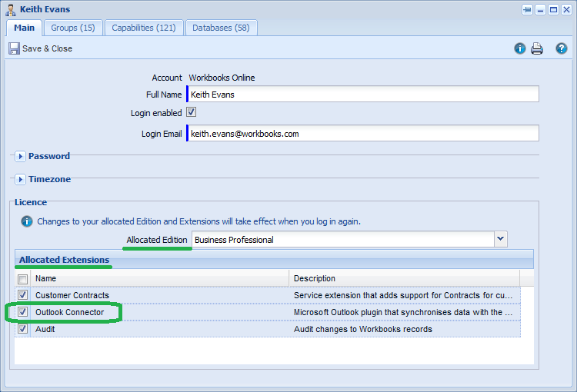
Task: Open the Groups (15) tab
Action: (x=73, y=28)
